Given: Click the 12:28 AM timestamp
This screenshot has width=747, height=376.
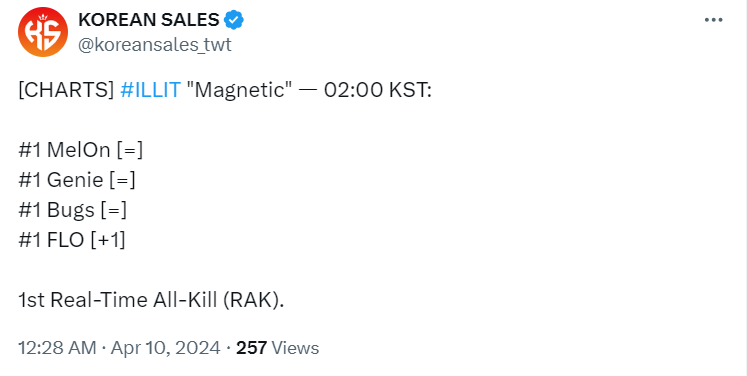Looking at the screenshot, I should click(57, 348).
